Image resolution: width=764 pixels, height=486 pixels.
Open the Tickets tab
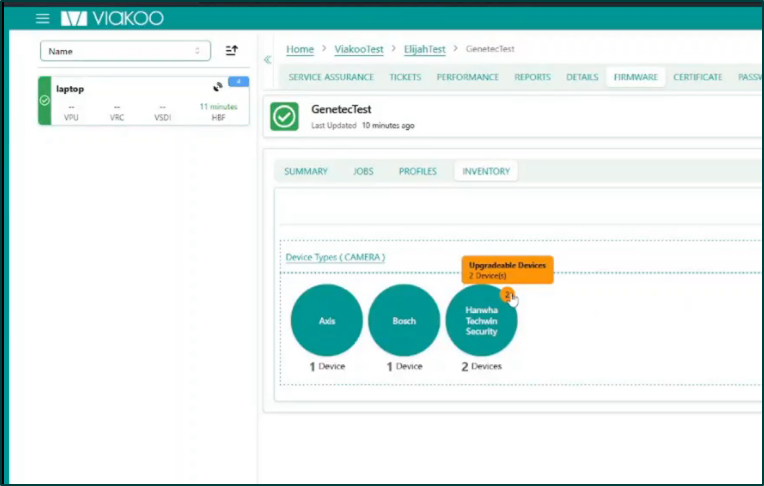tap(405, 77)
